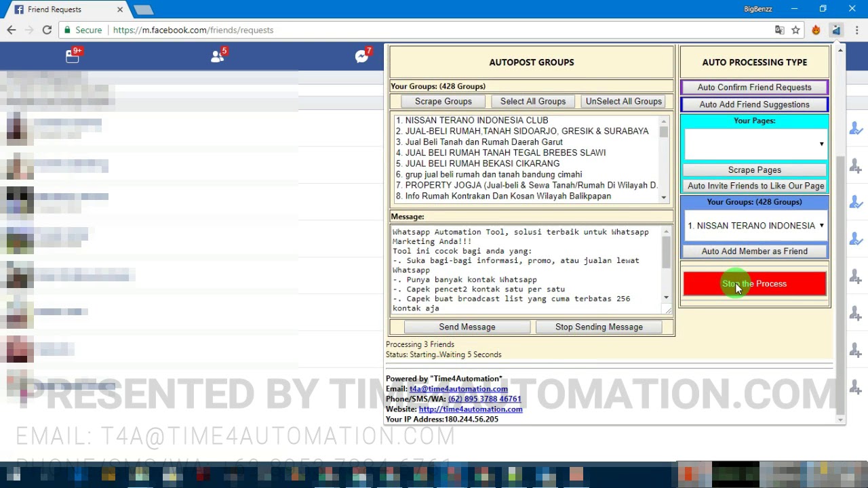Image resolution: width=868 pixels, height=488 pixels.
Task: Click the Time4Automation extension icon in toolbar
Action: [x=836, y=30]
